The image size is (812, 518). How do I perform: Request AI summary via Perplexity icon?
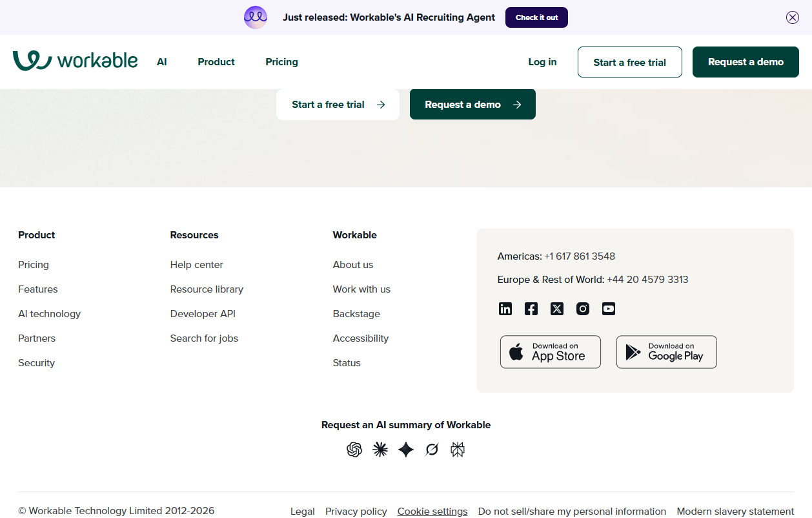[x=458, y=450]
